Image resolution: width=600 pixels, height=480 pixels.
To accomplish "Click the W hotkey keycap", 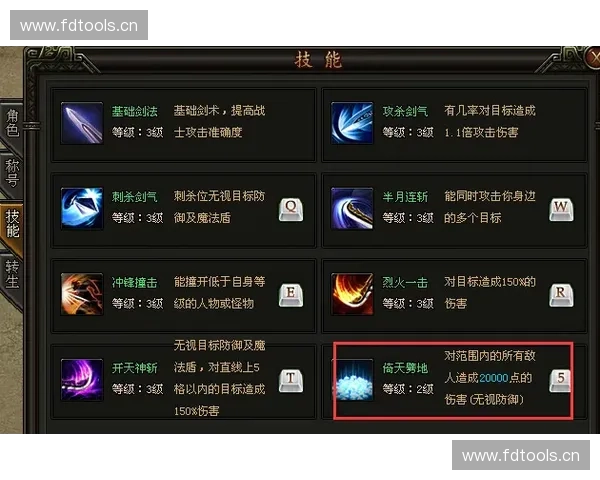I will [x=561, y=210].
